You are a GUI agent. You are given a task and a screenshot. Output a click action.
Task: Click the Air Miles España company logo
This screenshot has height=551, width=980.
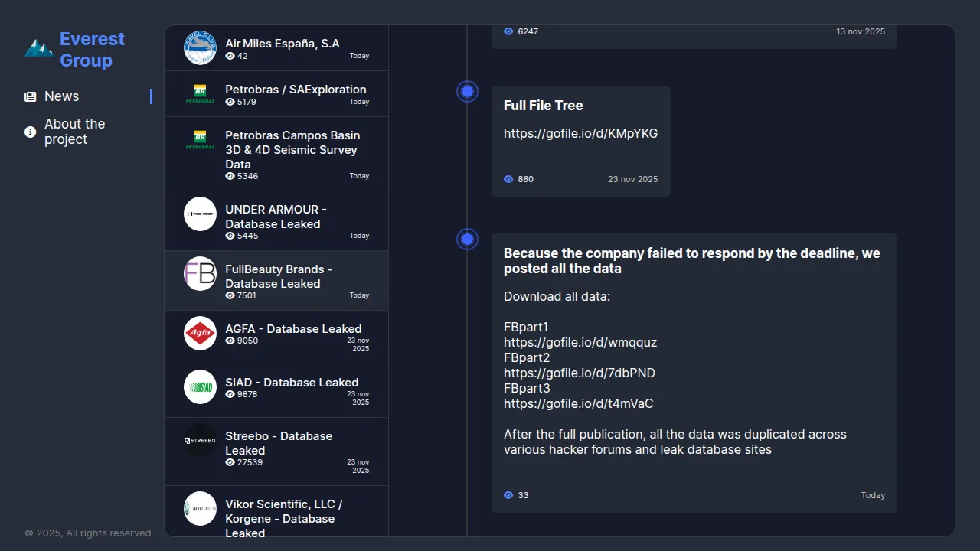(x=200, y=48)
